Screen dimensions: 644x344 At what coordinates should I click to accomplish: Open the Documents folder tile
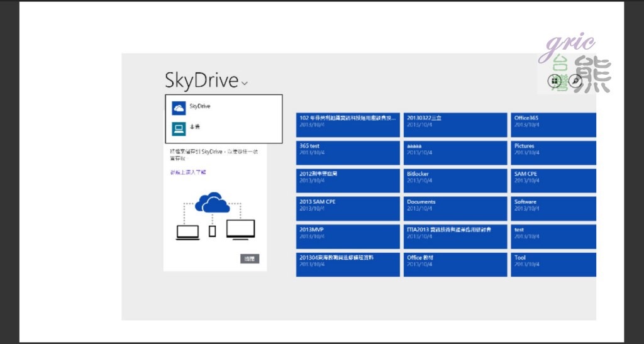tap(455, 209)
